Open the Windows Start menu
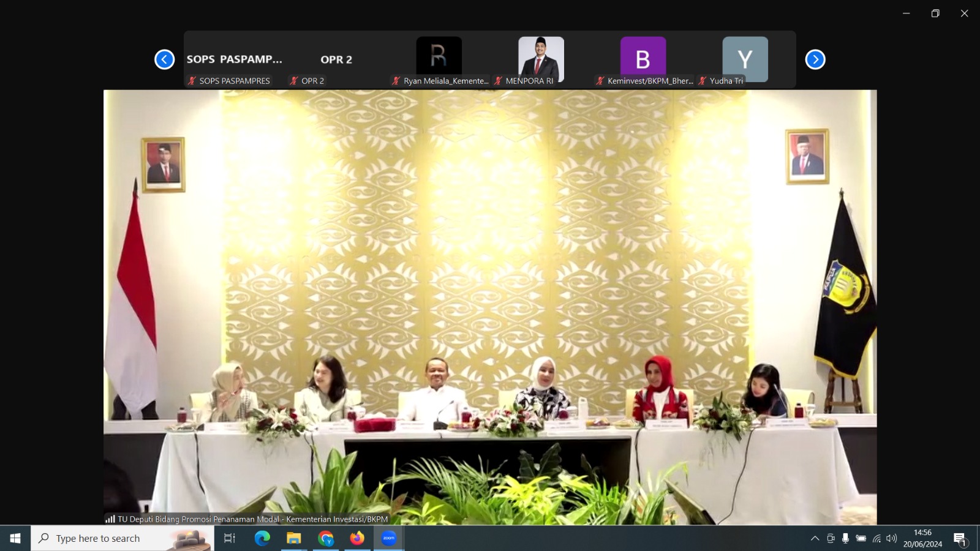This screenshot has height=551, width=980. [15, 538]
